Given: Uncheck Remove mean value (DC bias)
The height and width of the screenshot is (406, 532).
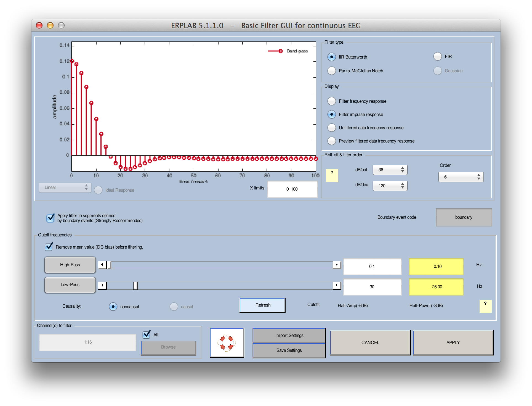Looking at the screenshot, I should (49, 247).
